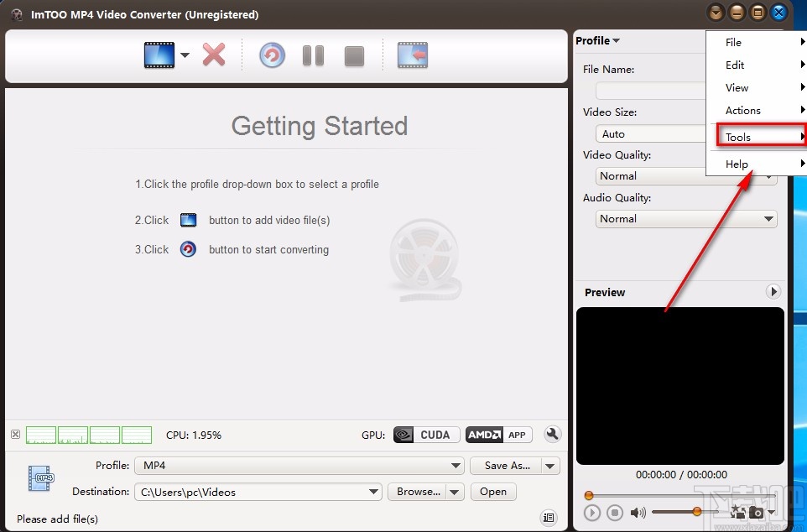
Task: Expand the Video Quality dropdown
Action: (769, 176)
